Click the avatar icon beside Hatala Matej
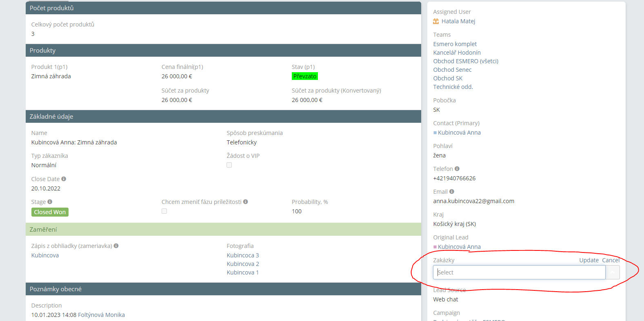644x321 pixels. [436, 21]
